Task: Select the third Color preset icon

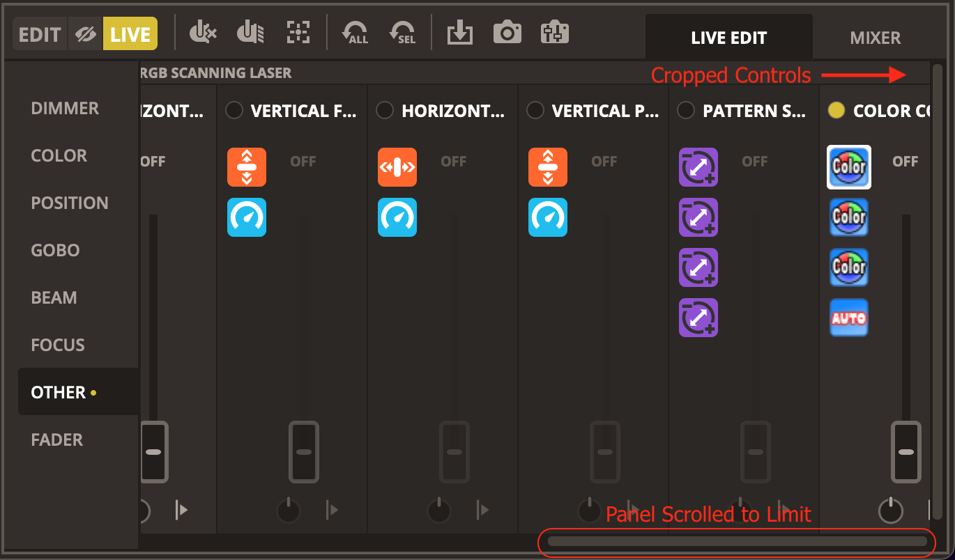Action: click(x=849, y=267)
